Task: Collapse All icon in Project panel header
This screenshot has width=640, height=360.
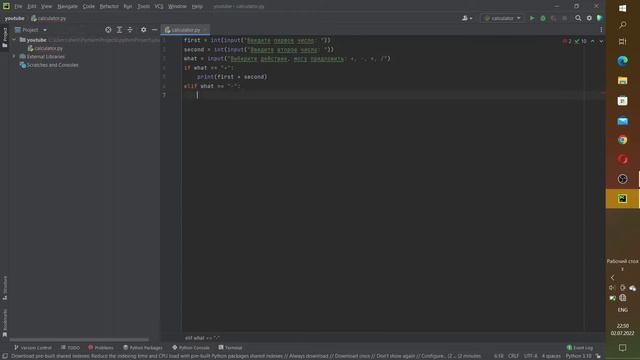Action: click(x=130, y=30)
